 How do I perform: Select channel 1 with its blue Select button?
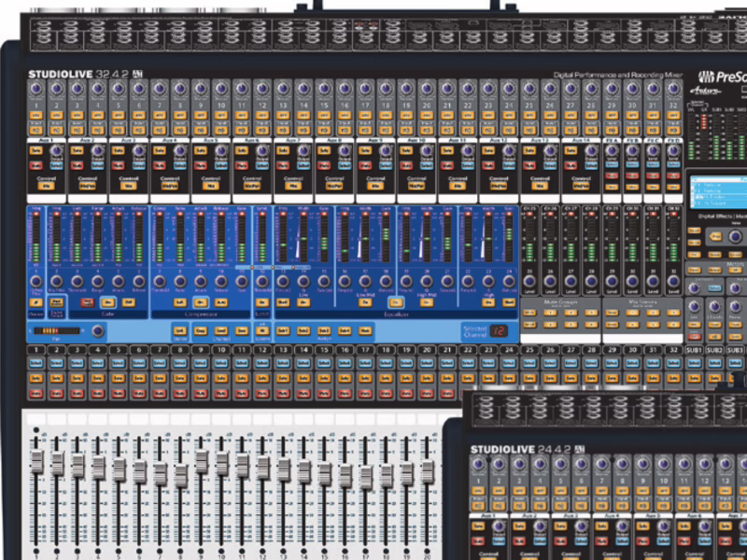coord(36,363)
